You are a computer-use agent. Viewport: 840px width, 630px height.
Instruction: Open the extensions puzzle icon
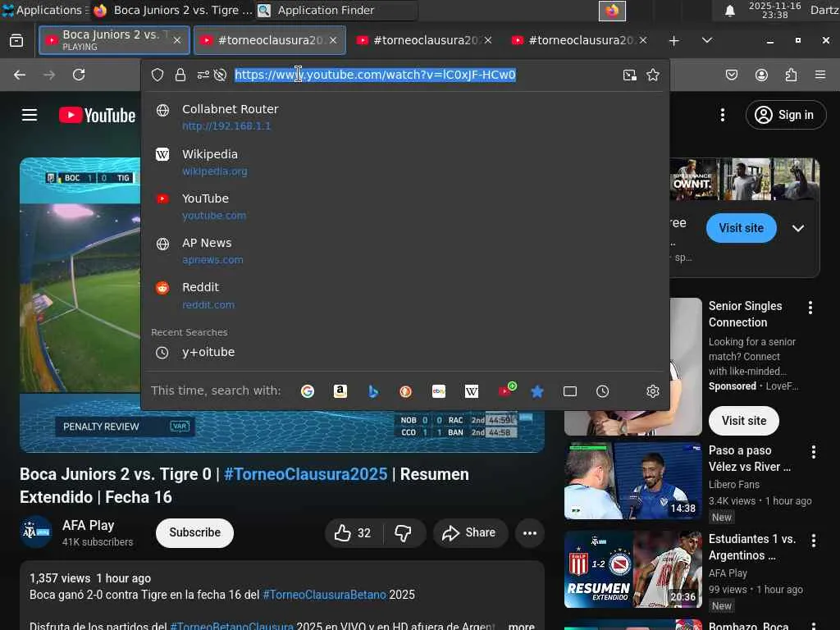(791, 75)
